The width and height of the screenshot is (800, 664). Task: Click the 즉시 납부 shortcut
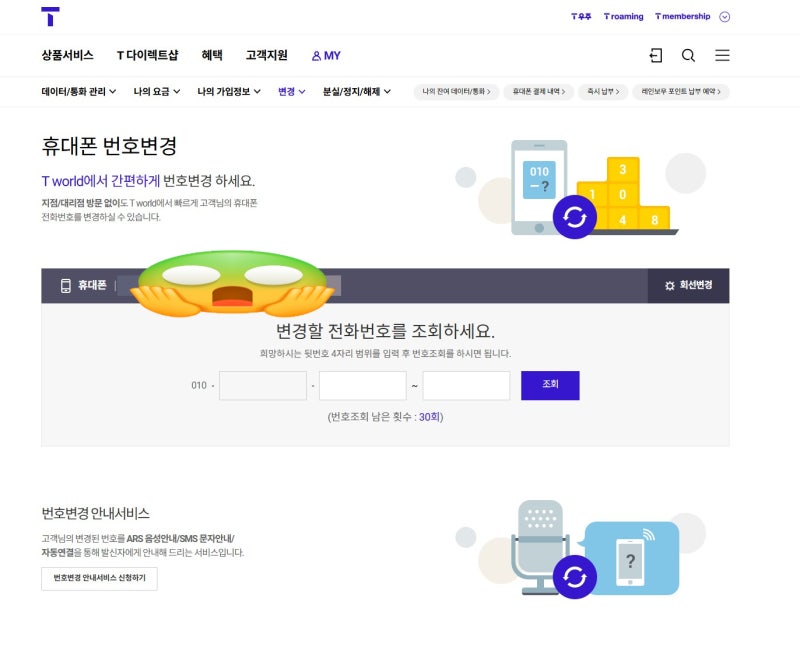tap(603, 92)
